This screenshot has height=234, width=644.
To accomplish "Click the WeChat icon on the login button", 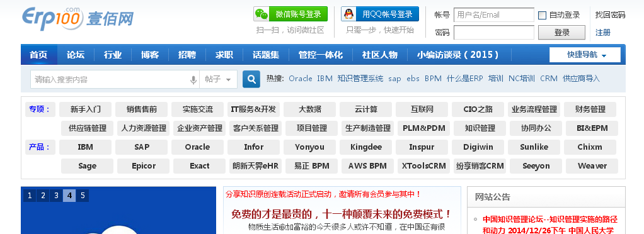I will click(x=262, y=14).
